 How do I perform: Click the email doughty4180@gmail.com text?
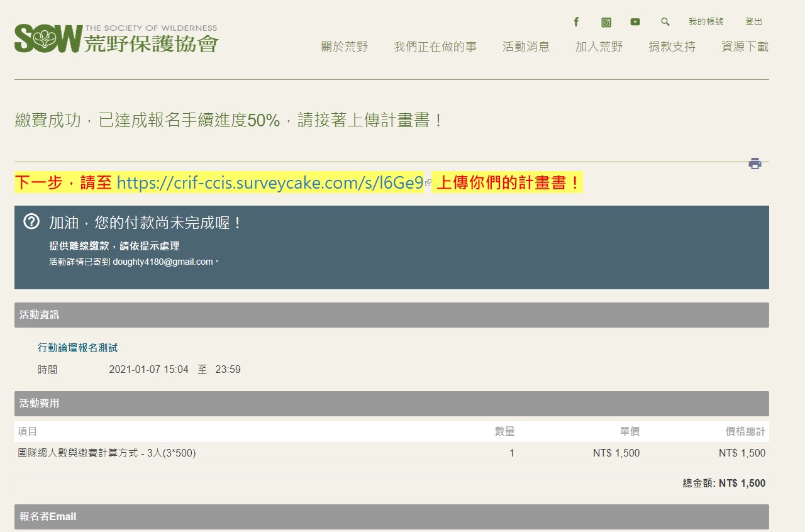[x=163, y=262]
